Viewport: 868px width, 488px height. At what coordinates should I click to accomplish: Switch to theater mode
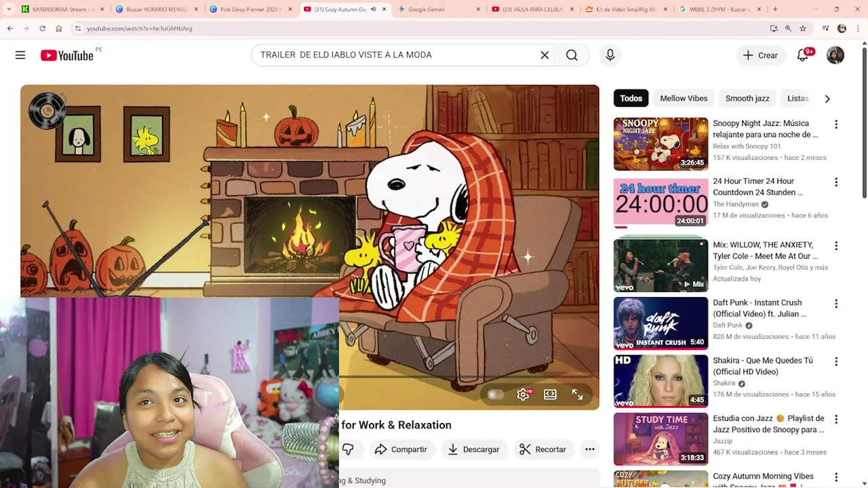click(550, 394)
